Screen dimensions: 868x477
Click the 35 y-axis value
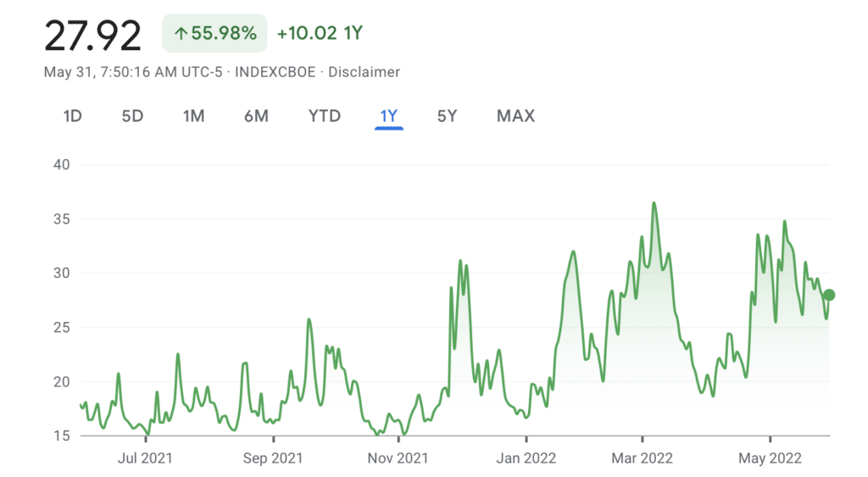(x=61, y=219)
